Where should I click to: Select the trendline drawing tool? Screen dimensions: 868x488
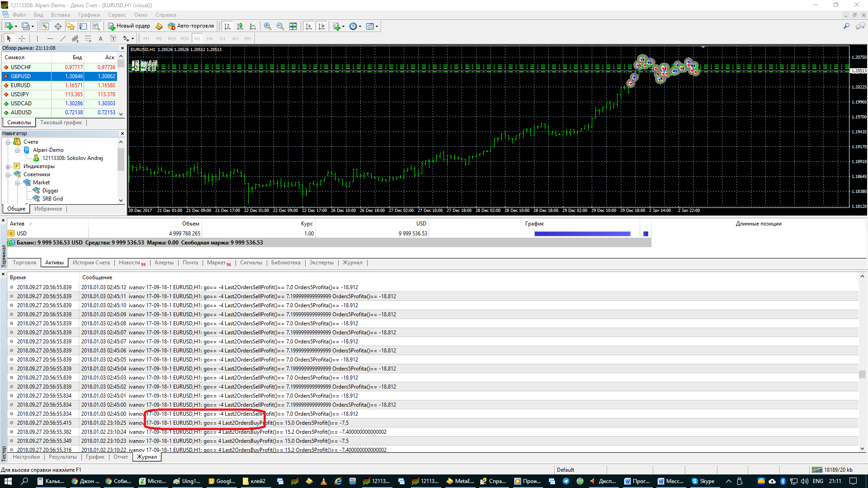coord(63,38)
